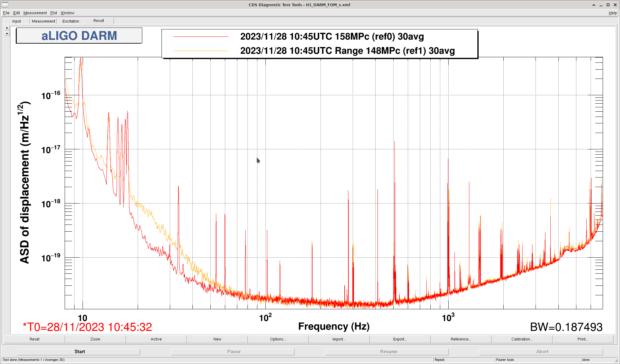Switch to the Input tab
620x364 pixels.
pos(17,21)
